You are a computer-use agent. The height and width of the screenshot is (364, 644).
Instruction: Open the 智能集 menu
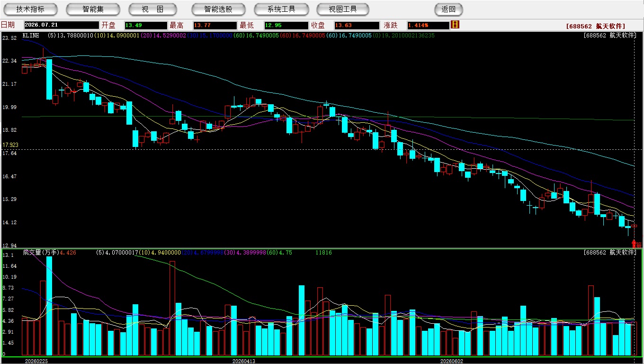[x=93, y=9]
